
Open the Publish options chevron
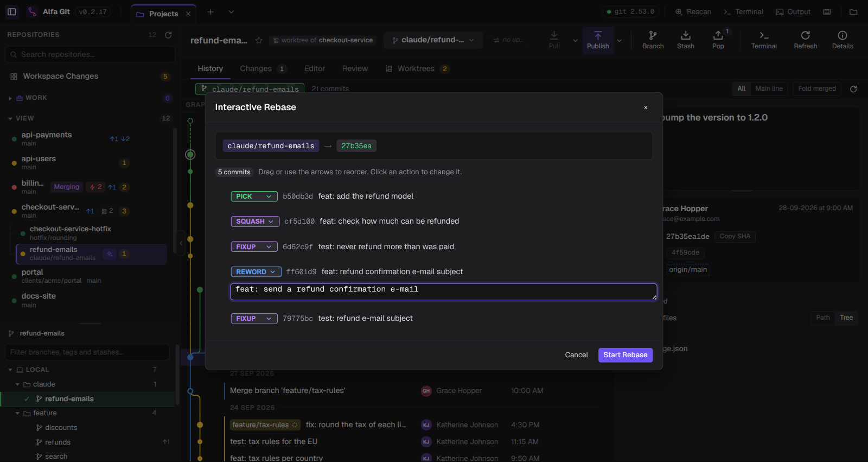click(x=619, y=41)
